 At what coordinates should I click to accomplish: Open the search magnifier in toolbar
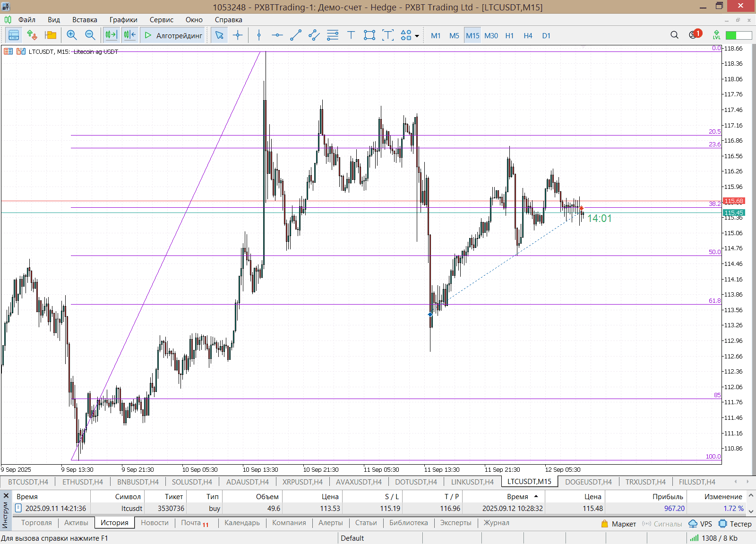point(674,35)
